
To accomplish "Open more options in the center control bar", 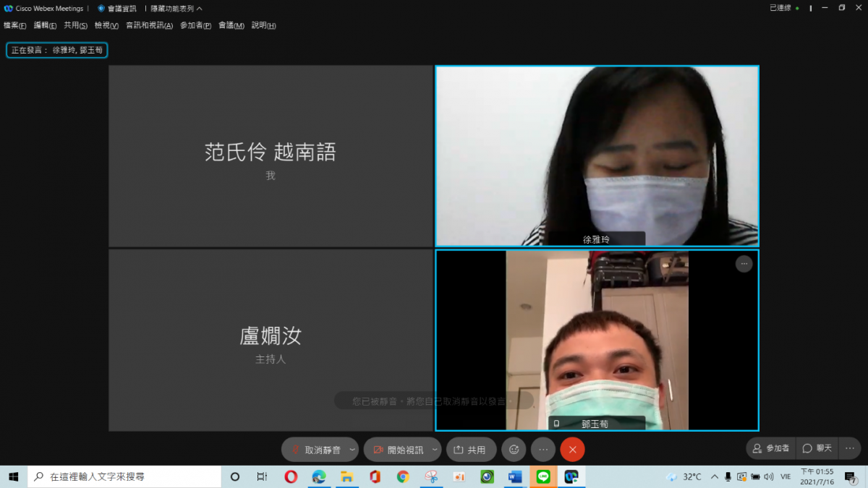I will click(x=543, y=450).
